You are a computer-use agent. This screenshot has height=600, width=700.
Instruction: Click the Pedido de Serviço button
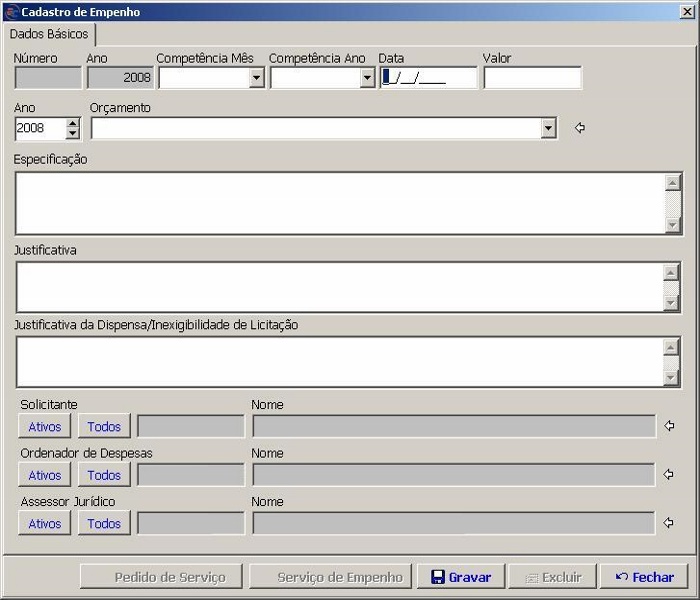[161, 577]
